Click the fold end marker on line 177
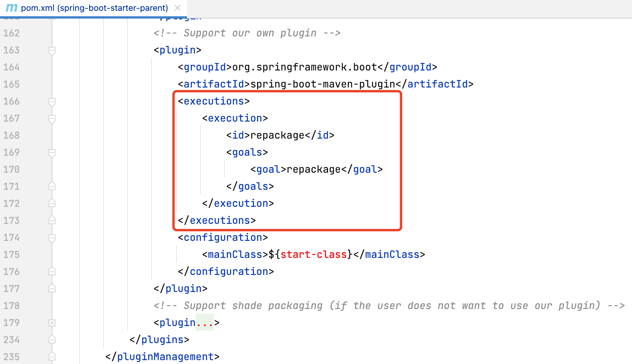The width and height of the screenshot is (632, 364). (x=52, y=288)
